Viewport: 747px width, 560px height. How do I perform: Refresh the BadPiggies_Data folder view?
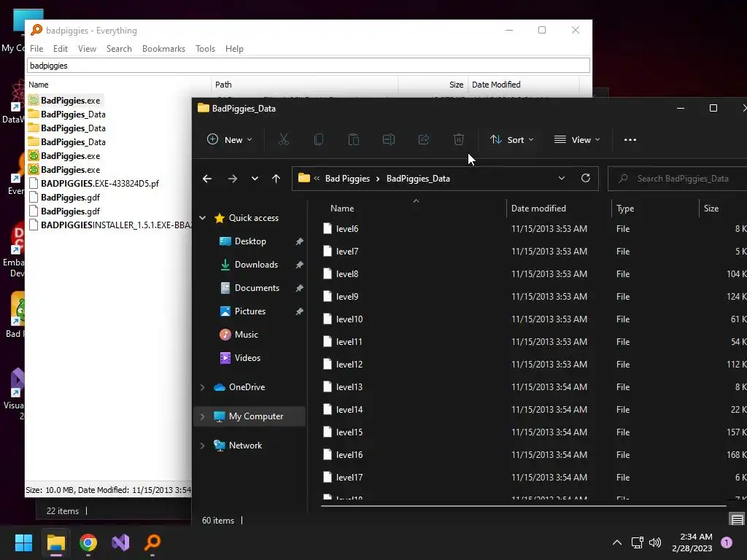[586, 178]
